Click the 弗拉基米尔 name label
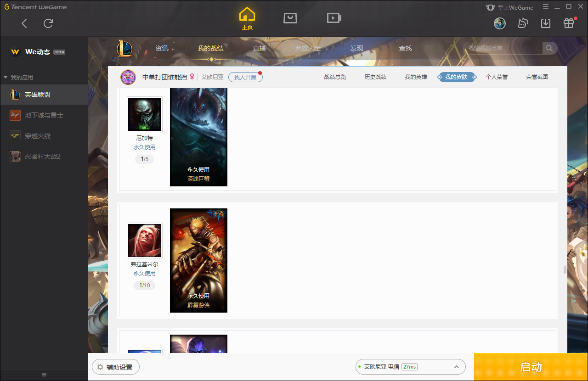Viewport: 588px width, 381px height. (x=144, y=264)
